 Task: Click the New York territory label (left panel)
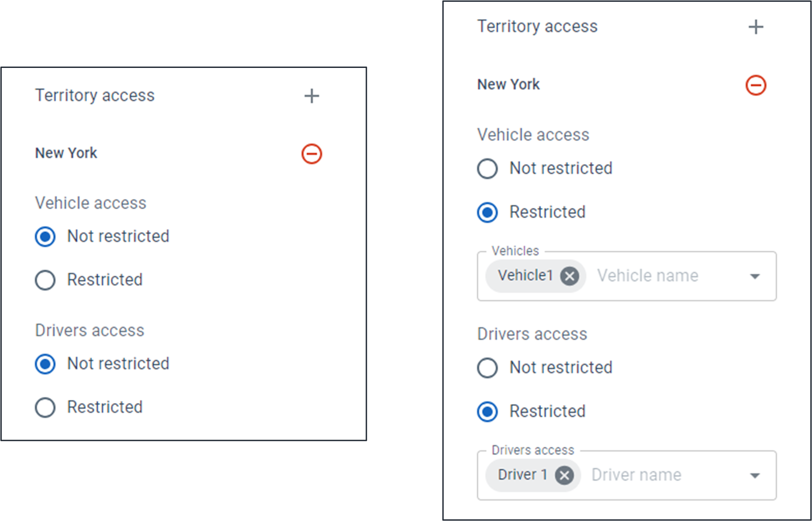pos(66,153)
